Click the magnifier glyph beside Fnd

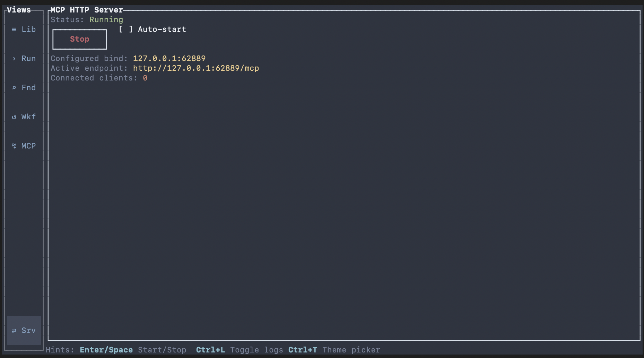coord(14,87)
